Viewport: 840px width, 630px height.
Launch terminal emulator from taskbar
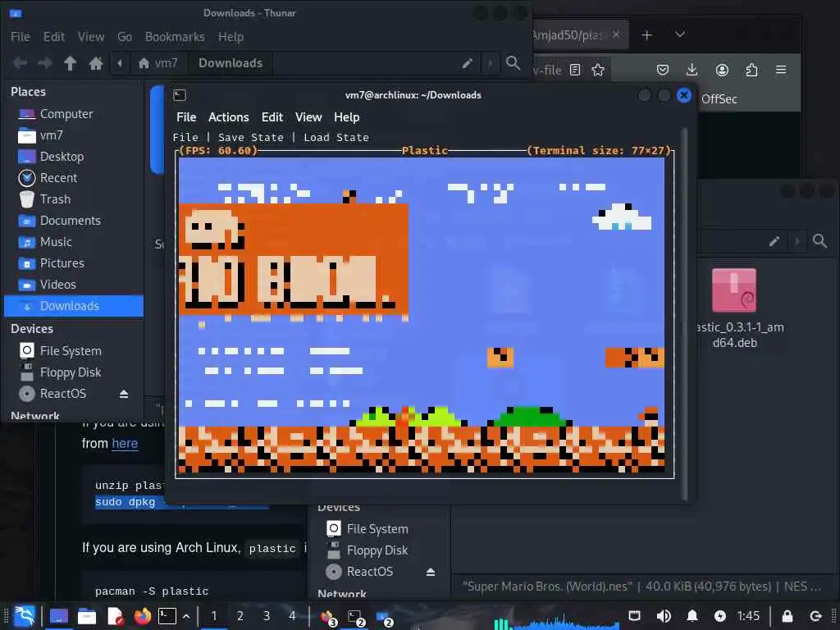[167, 617]
